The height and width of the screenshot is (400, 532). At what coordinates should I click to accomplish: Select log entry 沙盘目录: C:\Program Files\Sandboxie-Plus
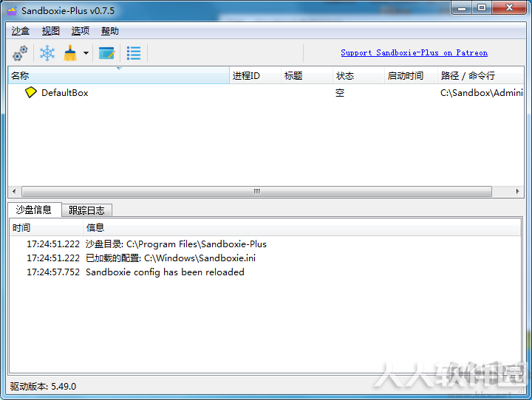[265, 244]
